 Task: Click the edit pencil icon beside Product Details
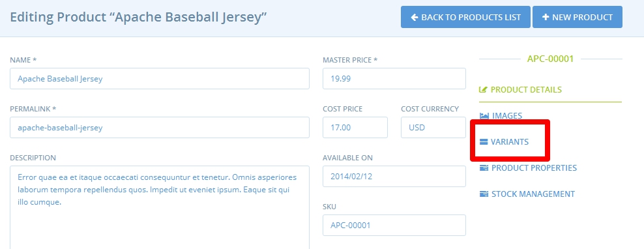484,89
